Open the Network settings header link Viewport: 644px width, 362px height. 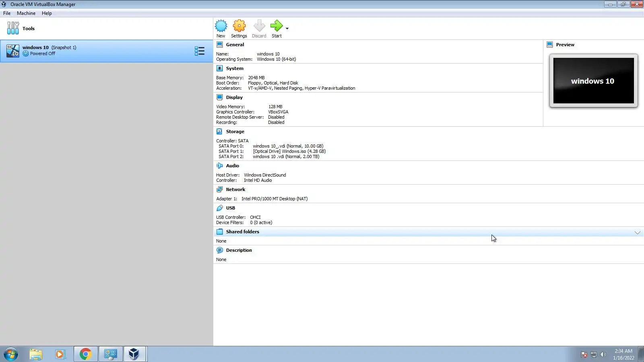pos(235,189)
